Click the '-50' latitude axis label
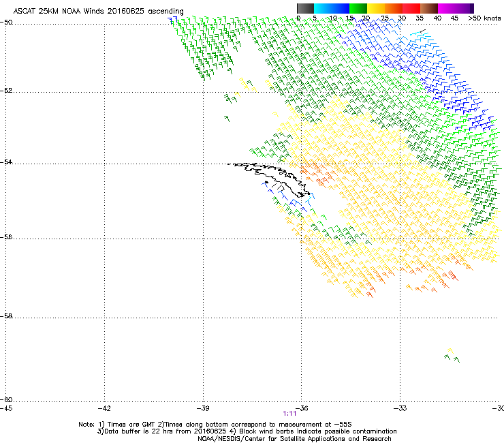 pos(6,22)
